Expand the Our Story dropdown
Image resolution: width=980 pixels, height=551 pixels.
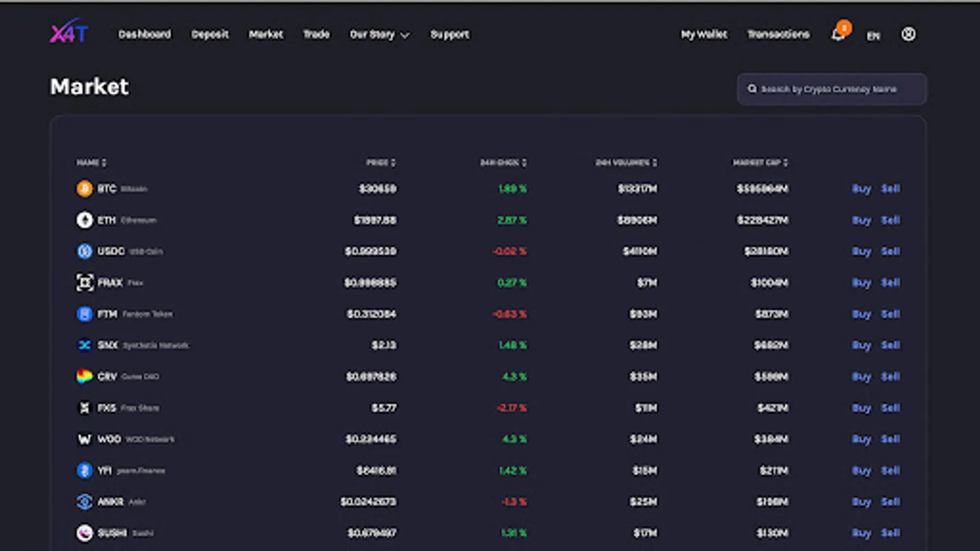pyautogui.click(x=379, y=35)
